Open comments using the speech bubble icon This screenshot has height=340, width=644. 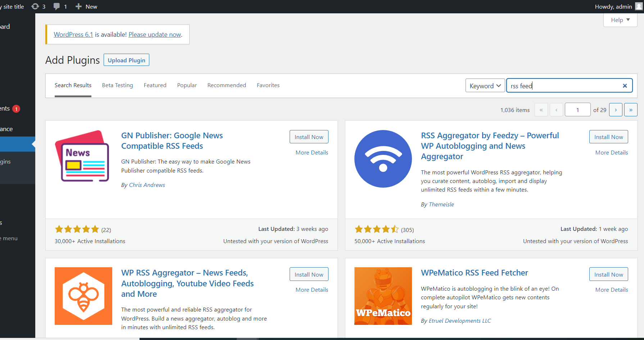pos(57,6)
